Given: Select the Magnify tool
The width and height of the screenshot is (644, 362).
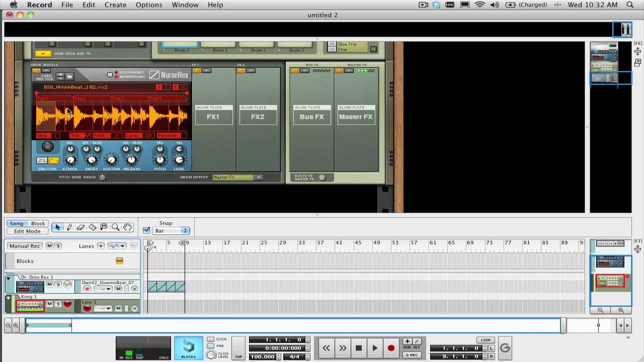Looking at the screenshot, I should point(115,228).
